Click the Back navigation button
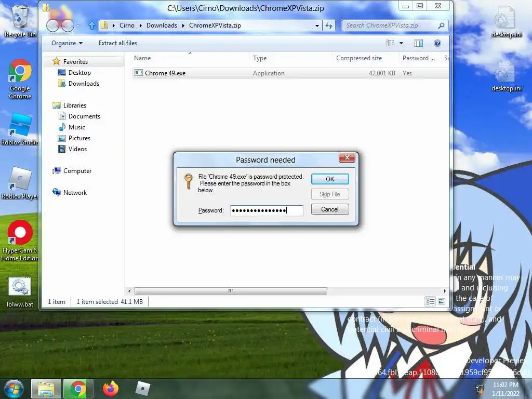532x399 pixels. [x=52, y=25]
